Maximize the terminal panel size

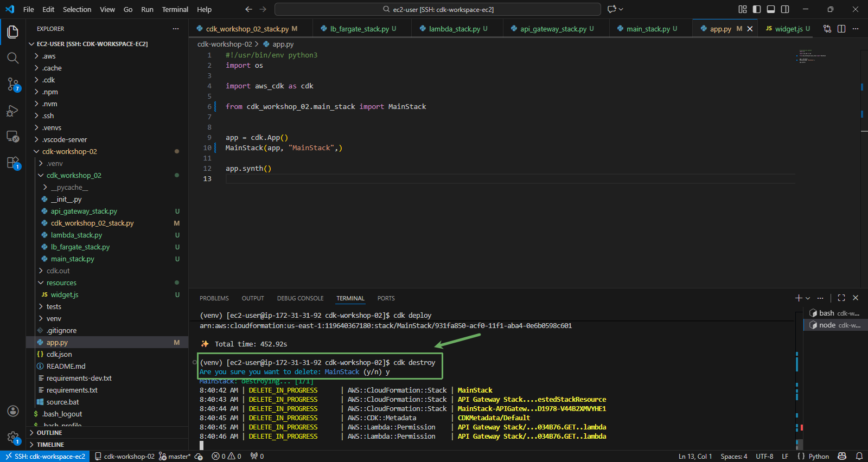841,298
